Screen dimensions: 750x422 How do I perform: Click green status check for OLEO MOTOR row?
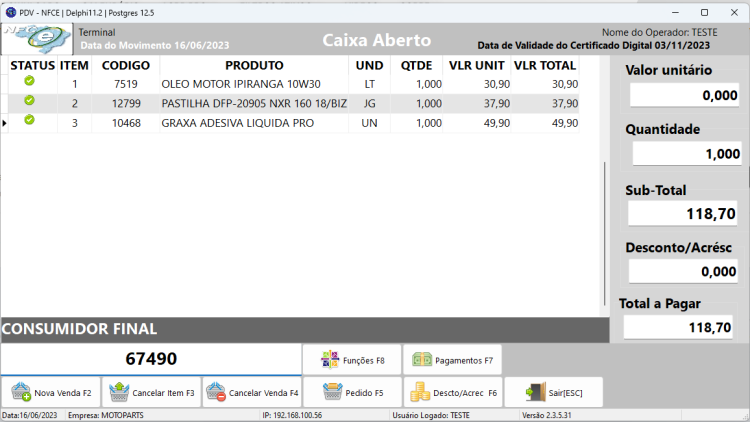[29, 81]
